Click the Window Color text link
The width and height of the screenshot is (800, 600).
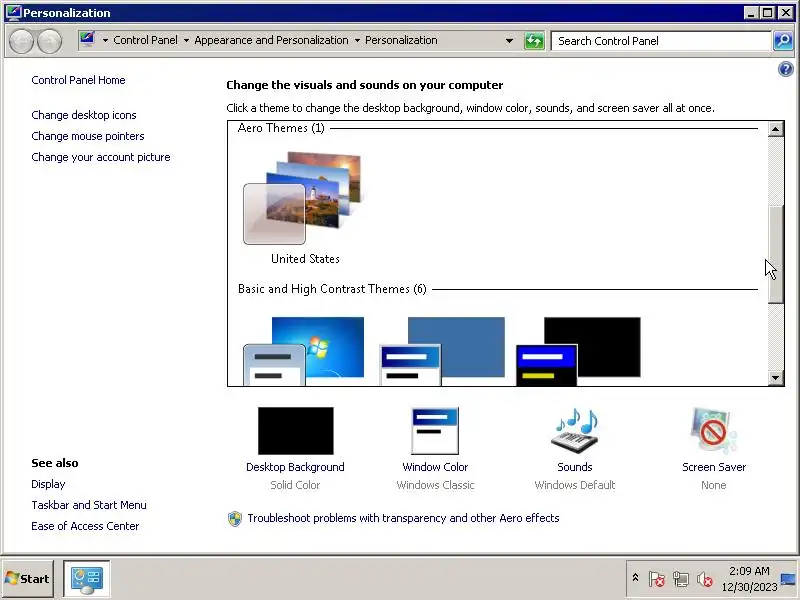[435, 467]
